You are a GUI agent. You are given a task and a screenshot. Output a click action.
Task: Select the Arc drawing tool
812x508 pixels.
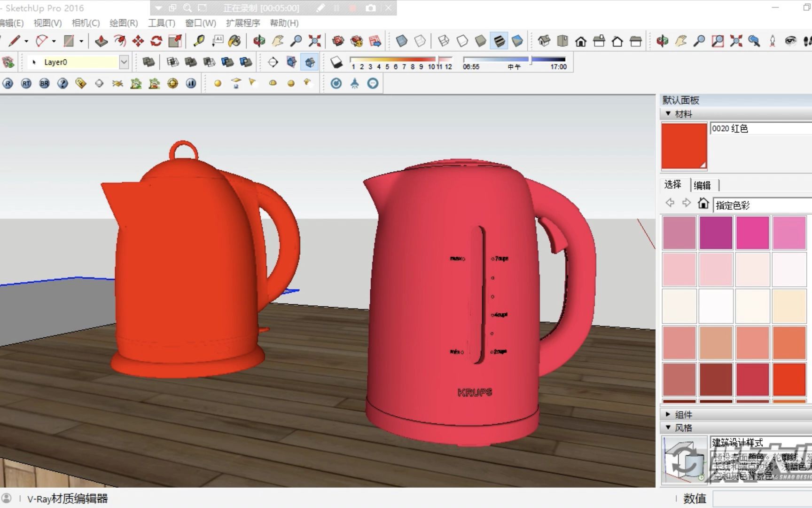point(41,41)
